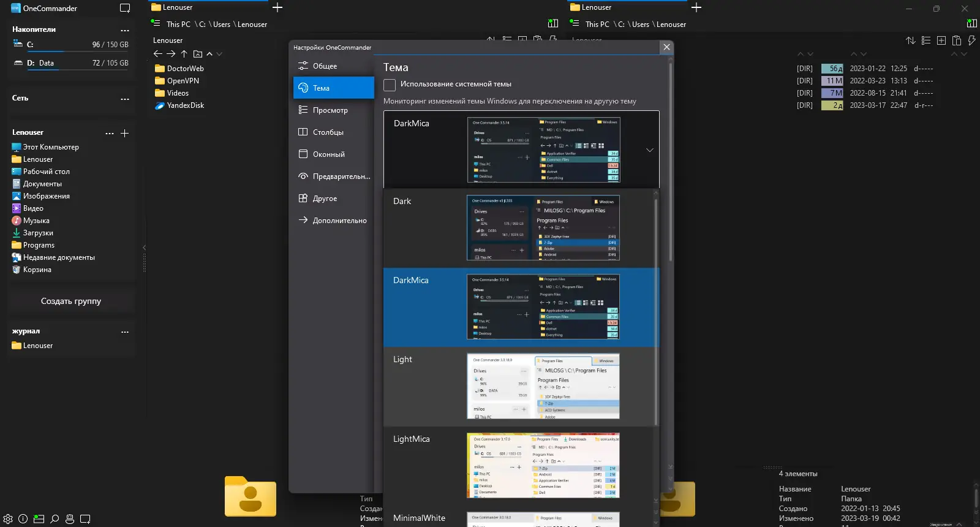980x527 pixels.
Task: Select Dark theme from list
Action: [519, 228]
